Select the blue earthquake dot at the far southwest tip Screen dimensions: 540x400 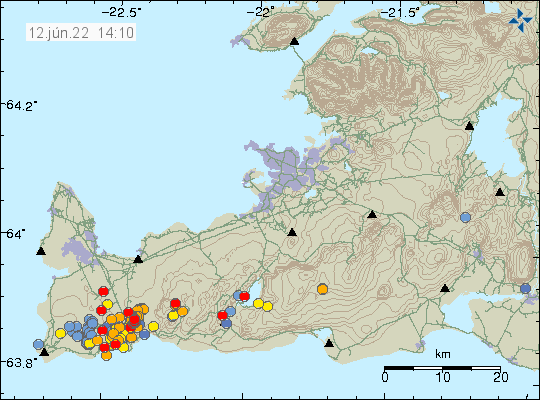39,344
